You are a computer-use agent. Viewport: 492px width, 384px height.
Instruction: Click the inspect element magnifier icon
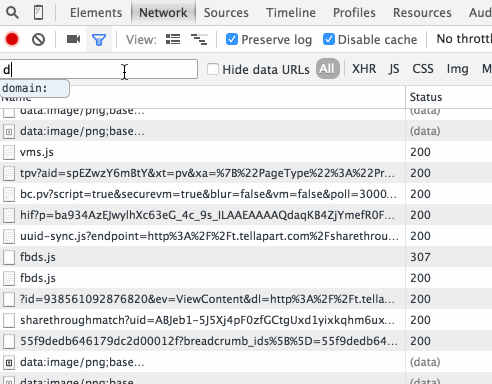(x=12, y=13)
